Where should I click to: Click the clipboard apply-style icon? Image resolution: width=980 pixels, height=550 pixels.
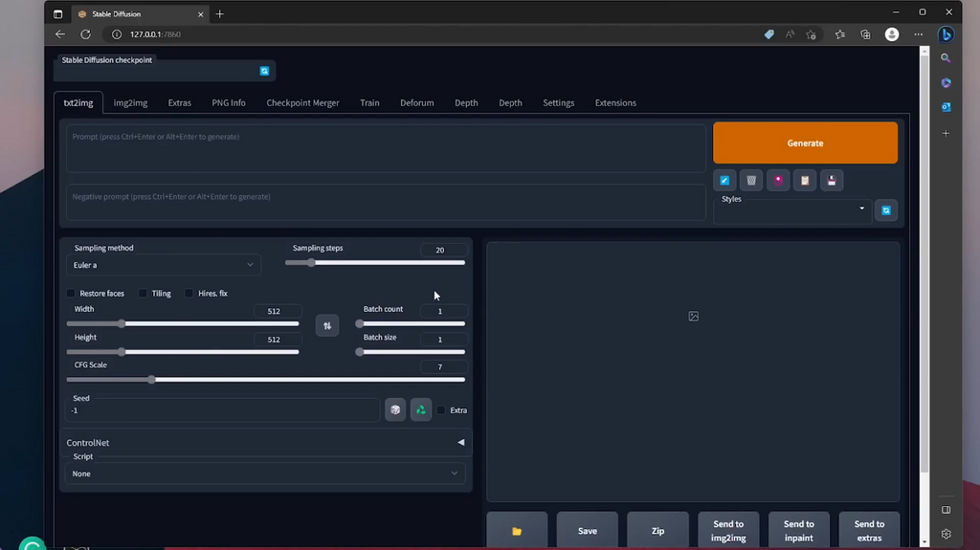click(x=805, y=181)
